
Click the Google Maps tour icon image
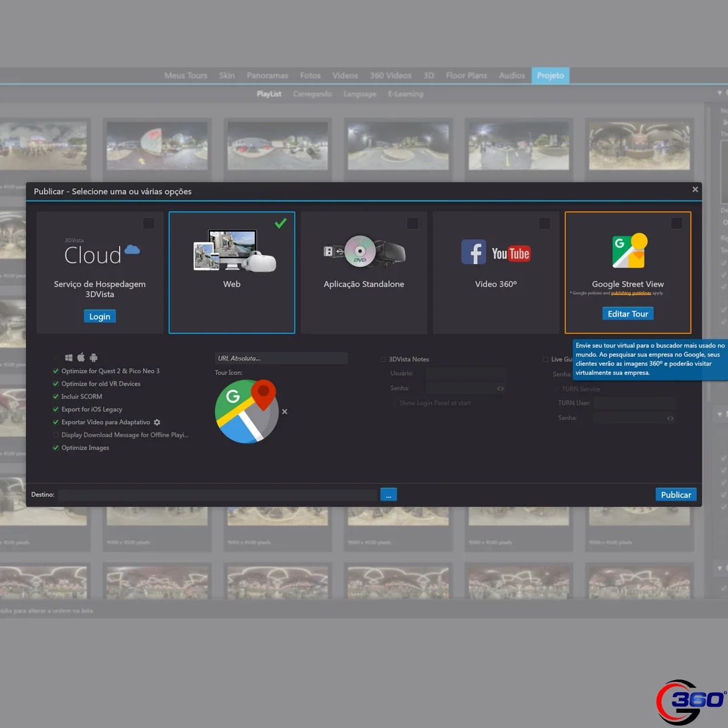click(246, 411)
